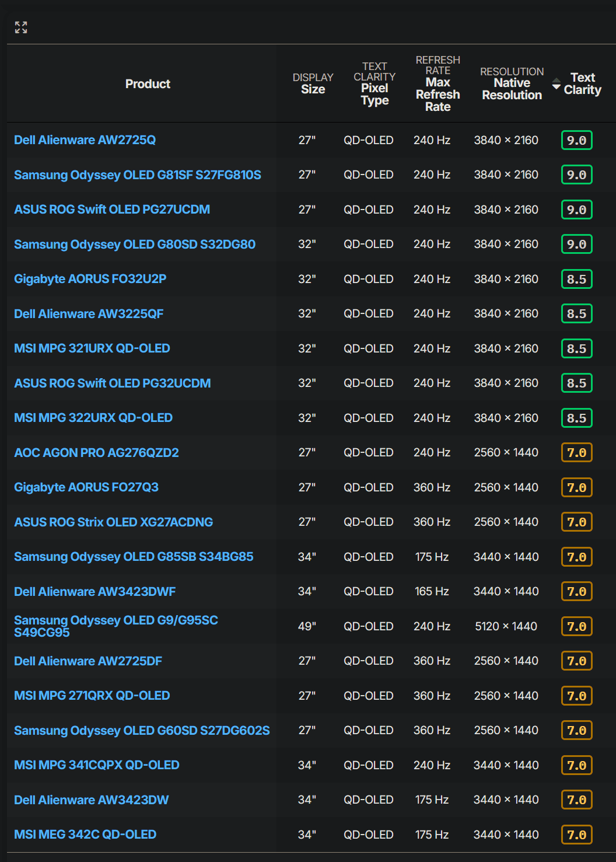Open MSI MPG 271QRX QD-OLED link
The width and height of the screenshot is (616, 862).
92,696
